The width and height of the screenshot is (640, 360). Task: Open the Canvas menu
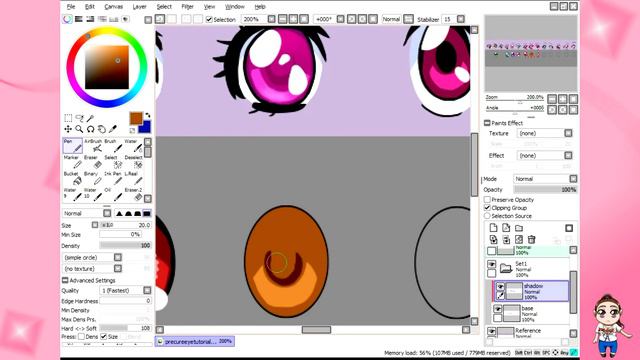(x=113, y=7)
